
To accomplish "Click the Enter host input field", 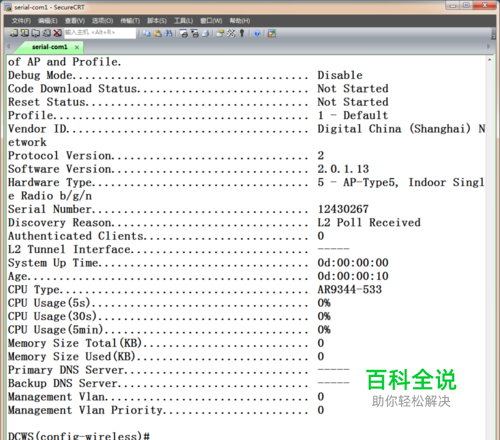I will [100, 33].
